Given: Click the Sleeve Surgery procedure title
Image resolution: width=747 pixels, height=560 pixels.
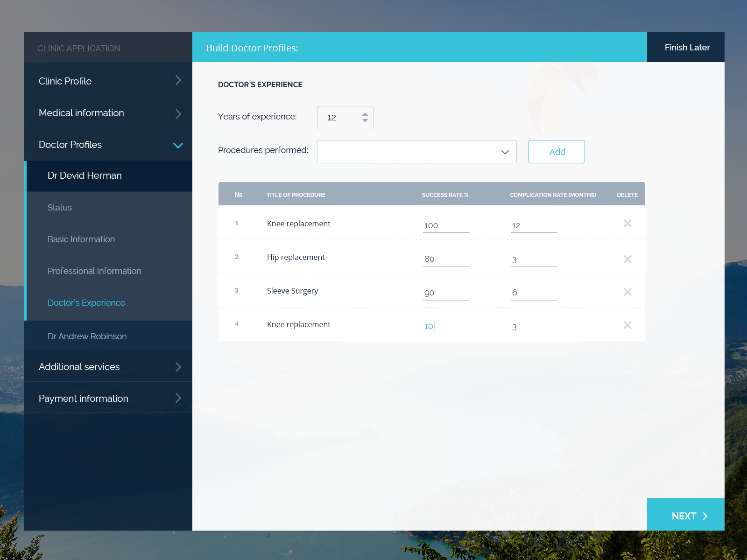Looking at the screenshot, I should click(292, 291).
